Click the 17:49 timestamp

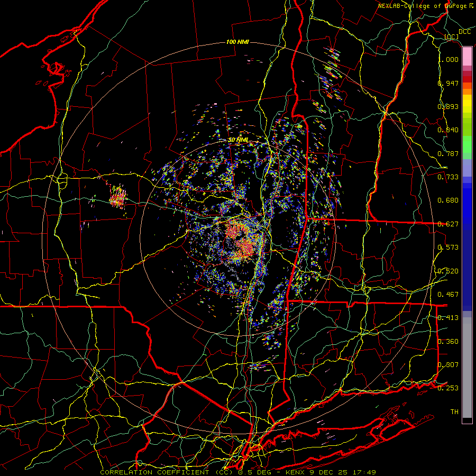(x=364, y=472)
